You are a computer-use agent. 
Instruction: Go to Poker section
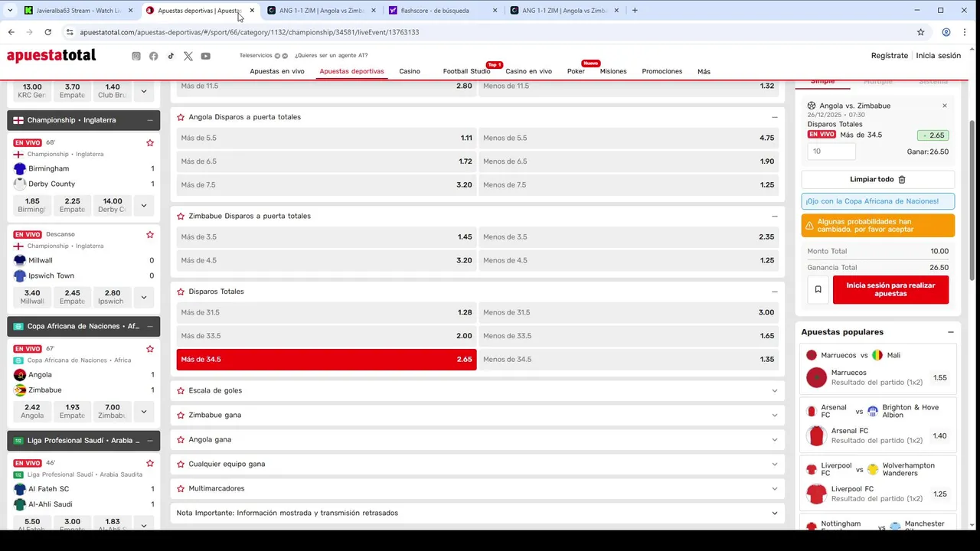576,71
